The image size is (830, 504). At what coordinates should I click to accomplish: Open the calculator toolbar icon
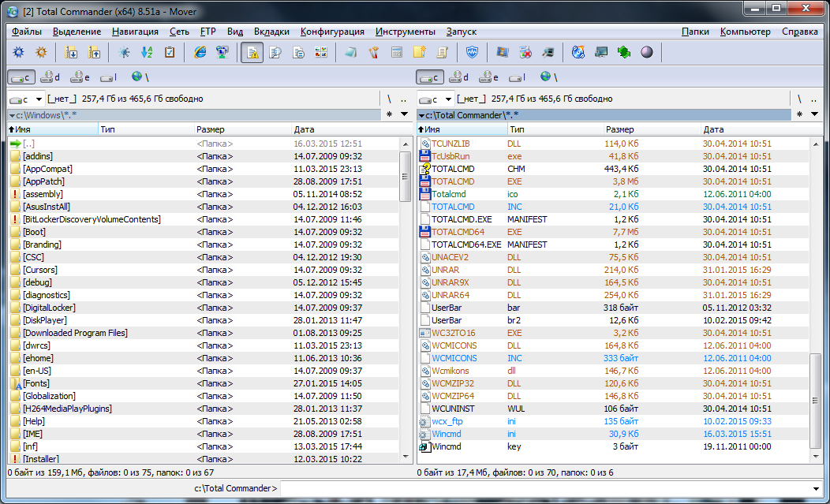pos(397,52)
